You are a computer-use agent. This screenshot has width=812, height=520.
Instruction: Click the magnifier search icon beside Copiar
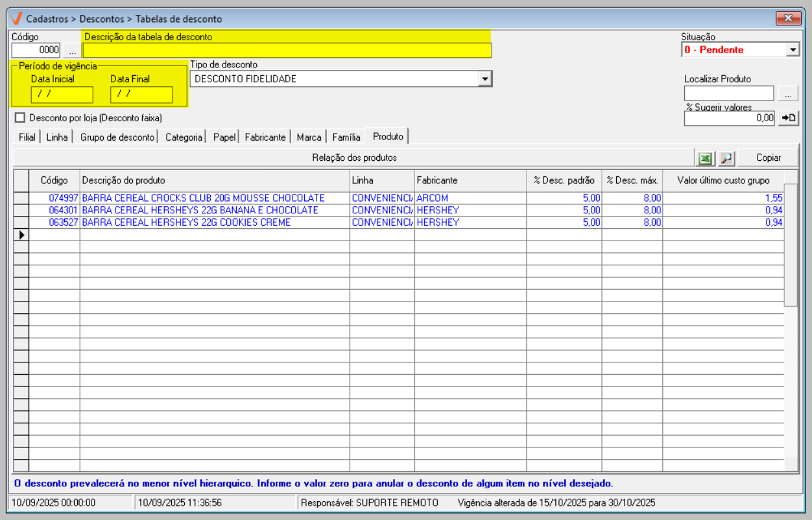coord(726,158)
